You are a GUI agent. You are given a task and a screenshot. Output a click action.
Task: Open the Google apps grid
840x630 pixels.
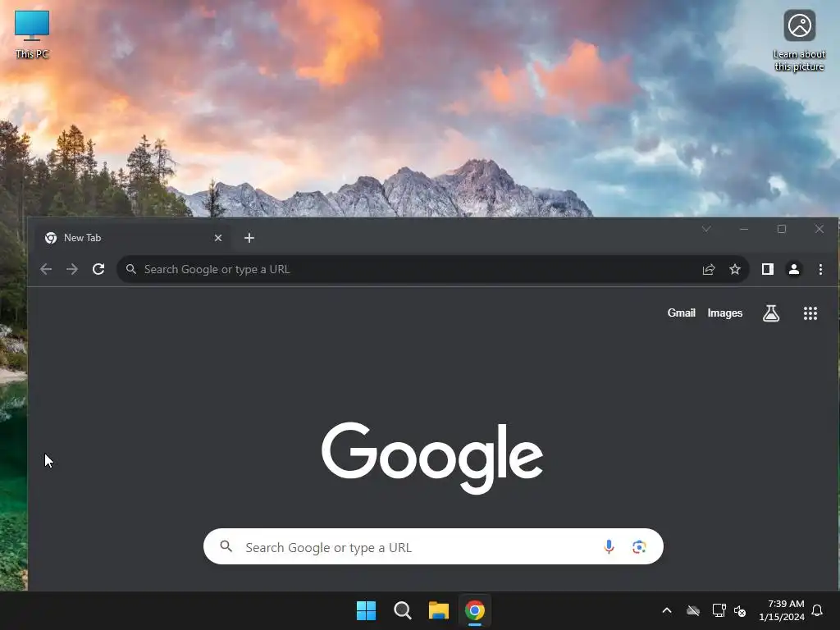coord(810,313)
